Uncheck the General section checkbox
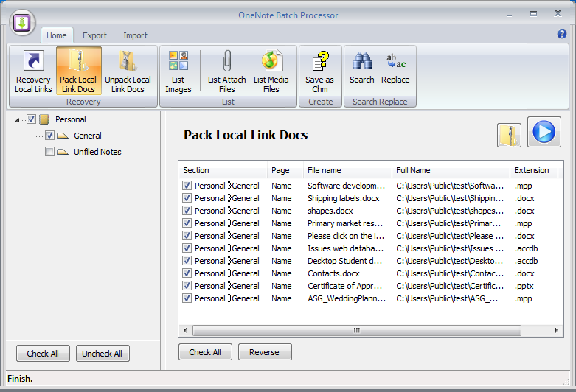Screen dimensions: 576x392 tap(49, 135)
